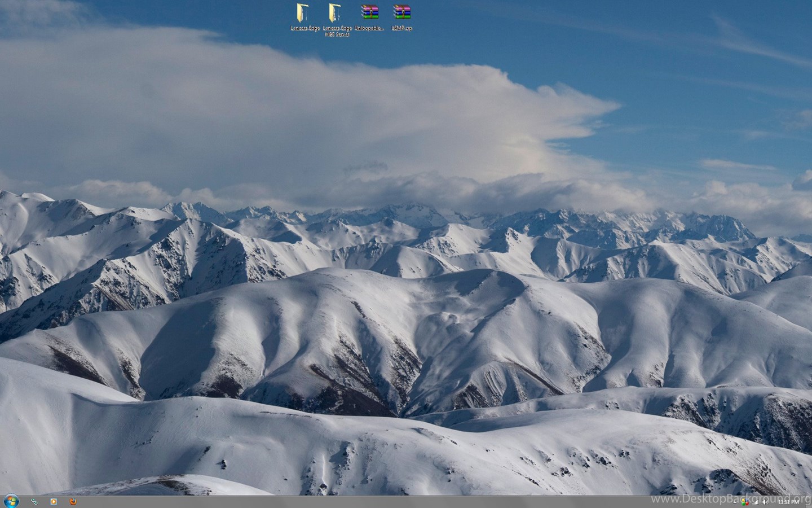This screenshot has width=812, height=508.
Task: Open the network signal tray icon
Action: click(x=756, y=502)
